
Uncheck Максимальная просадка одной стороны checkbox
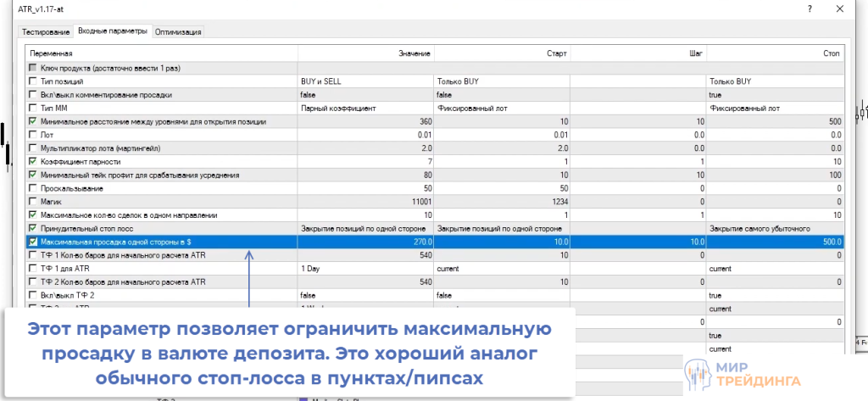coord(33,242)
